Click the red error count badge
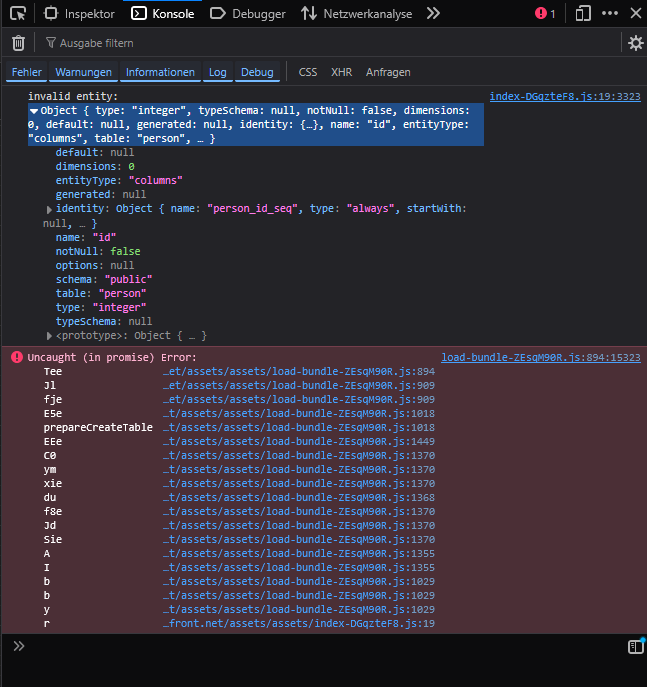647x687 pixels. point(545,14)
